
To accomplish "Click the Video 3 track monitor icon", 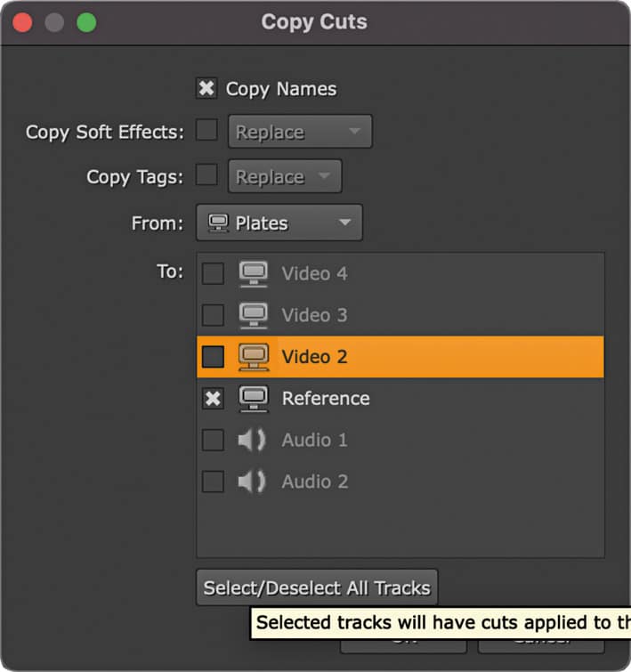I will pos(254,315).
